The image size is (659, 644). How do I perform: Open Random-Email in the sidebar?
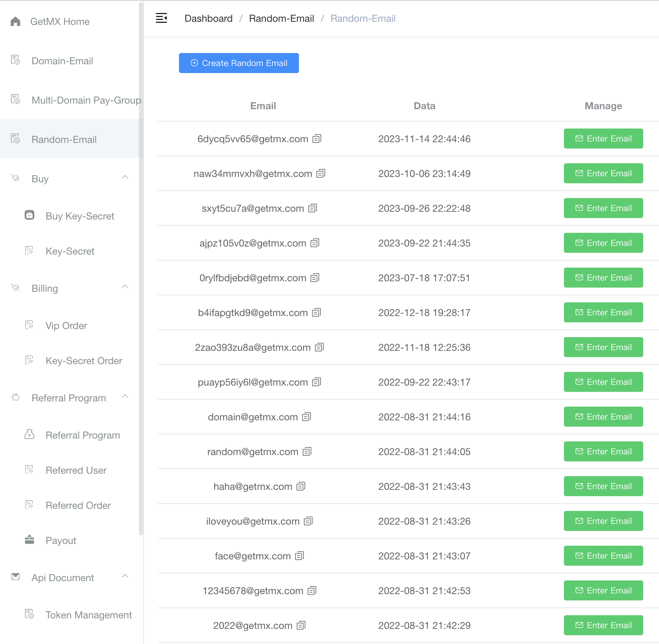[x=72, y=139]
